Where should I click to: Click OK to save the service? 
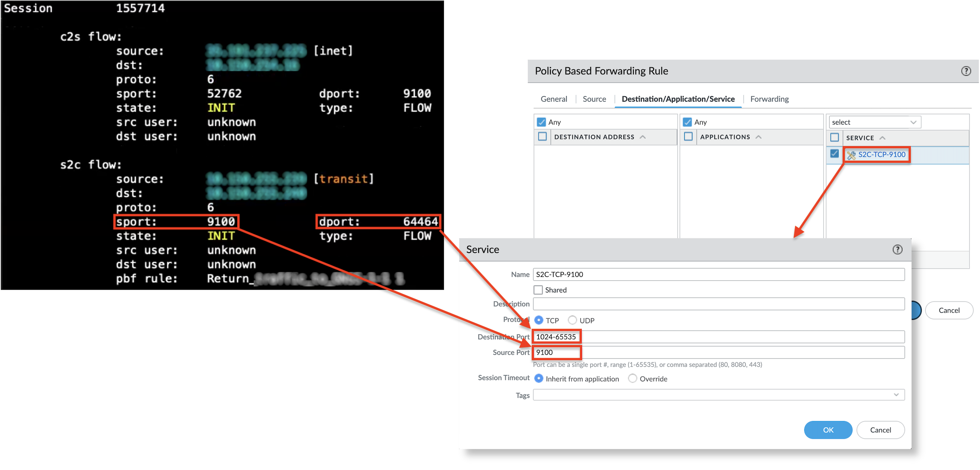(828, 430)
